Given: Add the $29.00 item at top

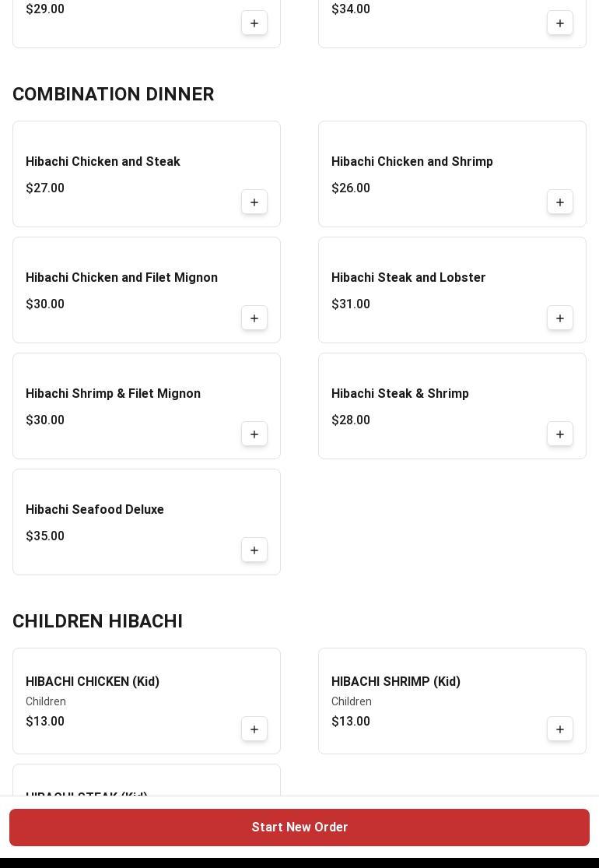Looking at the screenshot, I should point(254,23).
